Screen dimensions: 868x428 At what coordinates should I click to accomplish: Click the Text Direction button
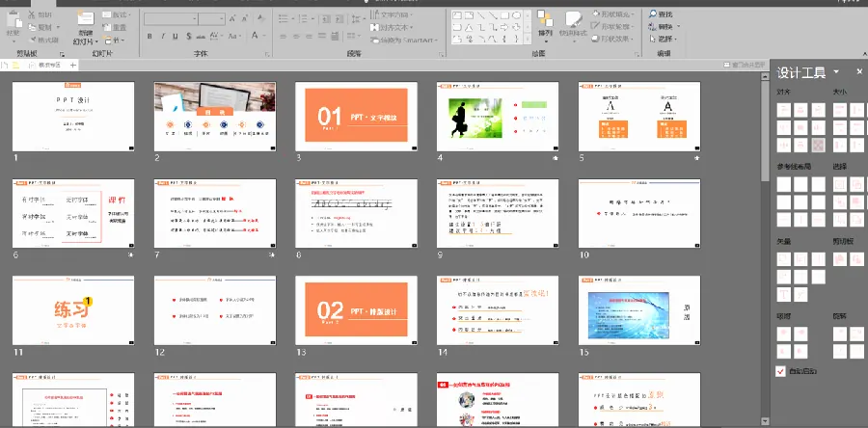click(x=392, y=14)
